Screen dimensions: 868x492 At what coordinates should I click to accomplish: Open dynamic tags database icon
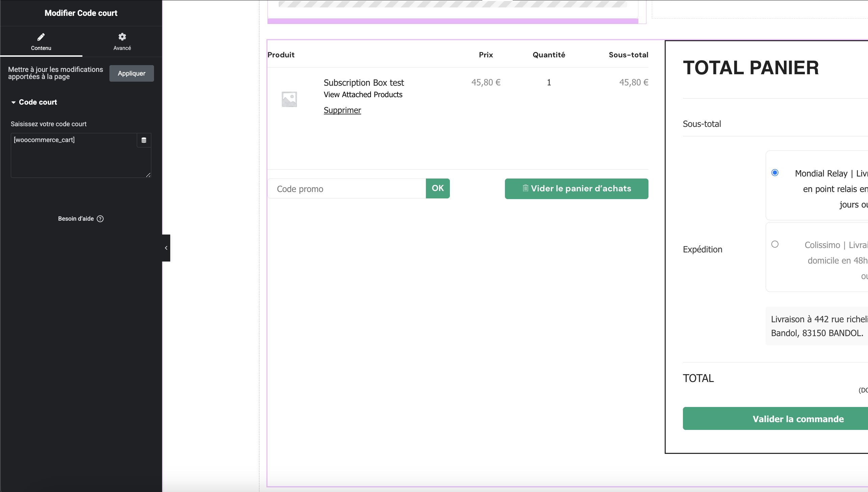click(144, 140)
